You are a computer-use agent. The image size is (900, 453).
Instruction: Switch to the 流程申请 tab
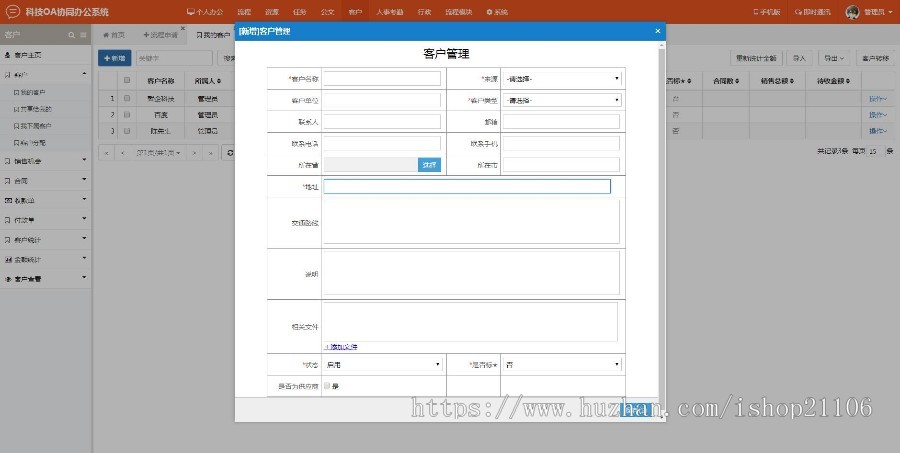[x=160, y=35]
